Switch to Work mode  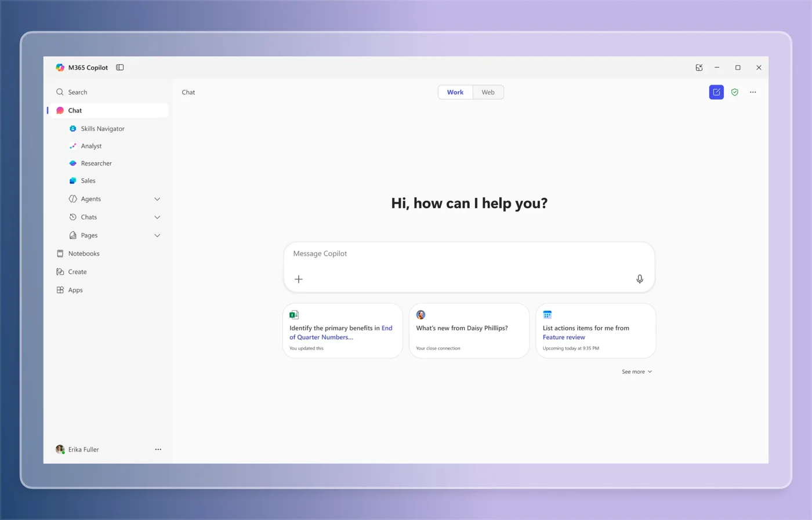point(455,92)
